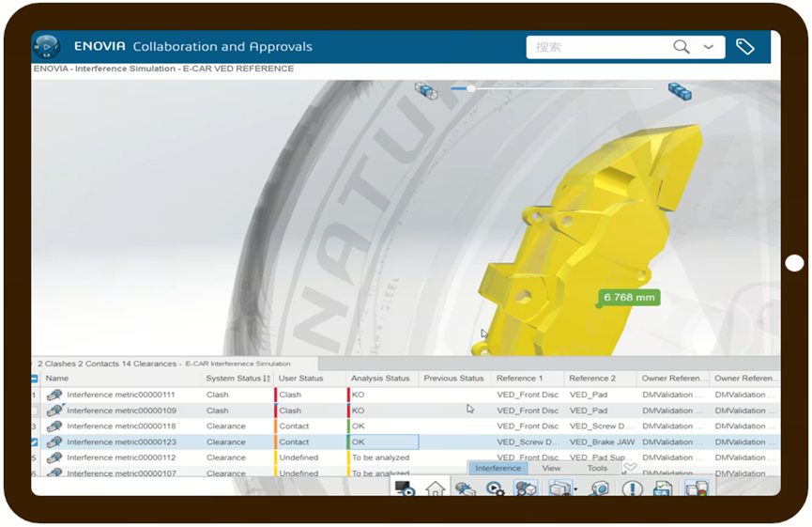Collapse the action bar with chevron

click(630, 467)
